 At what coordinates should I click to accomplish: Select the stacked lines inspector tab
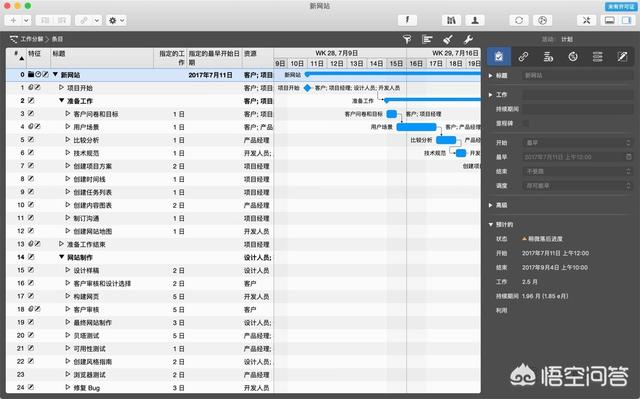point(598,57)
